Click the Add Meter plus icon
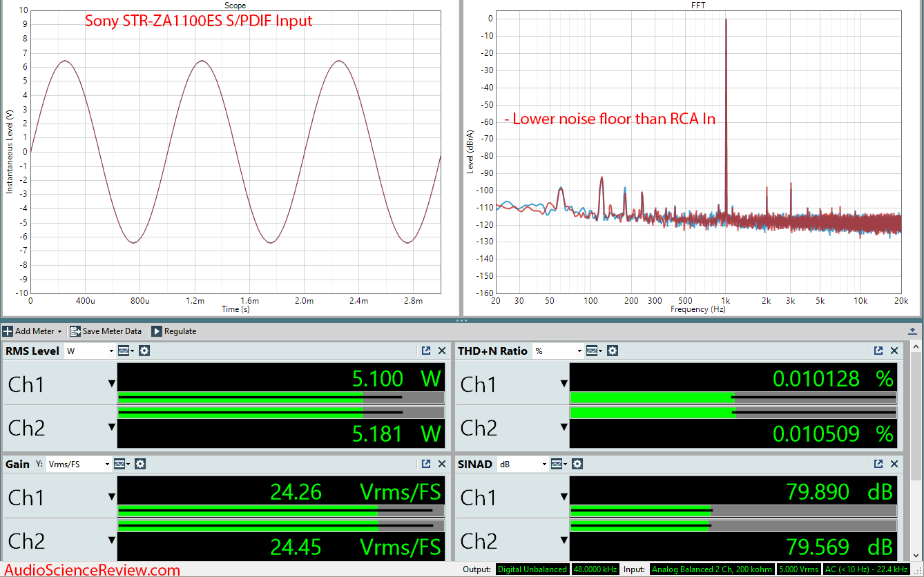924x577 pixels. [x=8, y=331]
